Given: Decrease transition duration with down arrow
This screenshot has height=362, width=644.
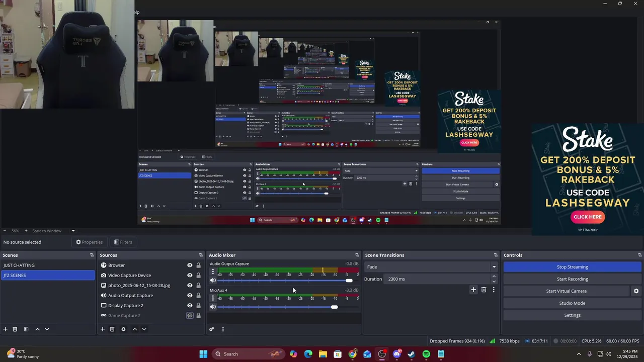Looking at the screenshot, I should 494,282.
